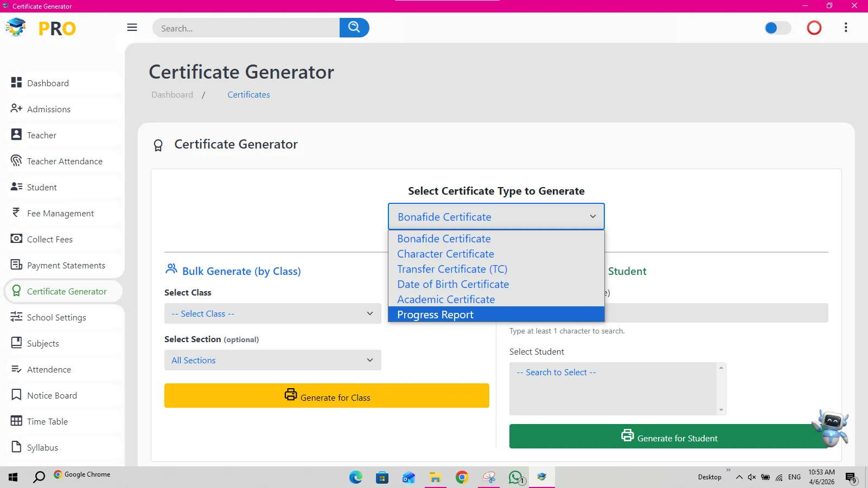Open File Explorer from taskbar
Viewport: 868px width, 488px height.
435,477
